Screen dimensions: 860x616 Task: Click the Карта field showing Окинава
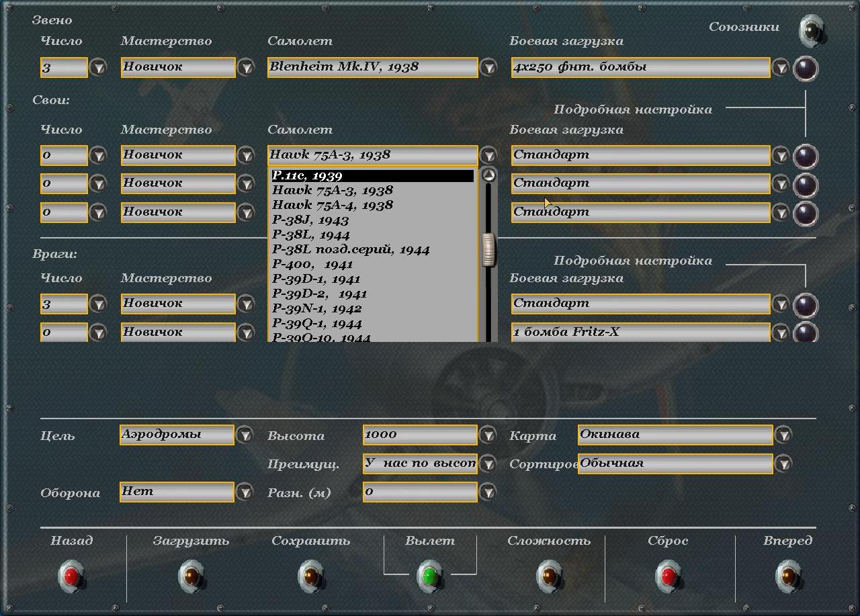point(675,435)
